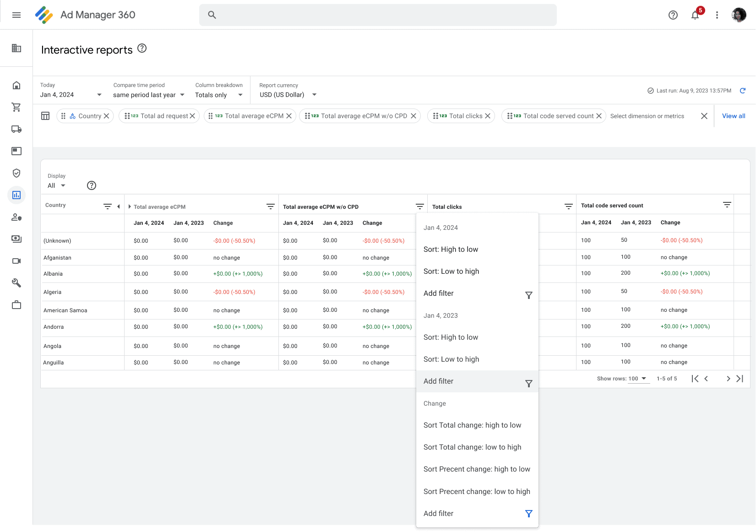
Task: Open the Report currency dropdown
Action: pos(288,95)
